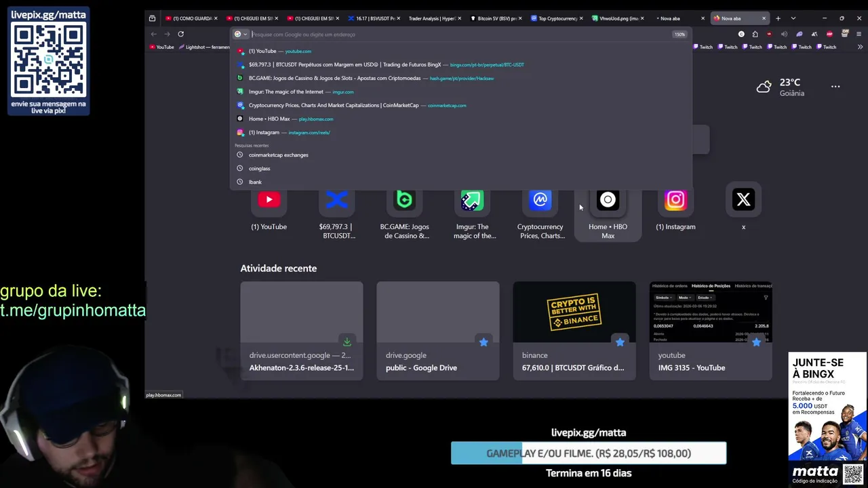
Task: Click the muted speaker extension icon
Action: pyautogui.click(x=784, y=34)
